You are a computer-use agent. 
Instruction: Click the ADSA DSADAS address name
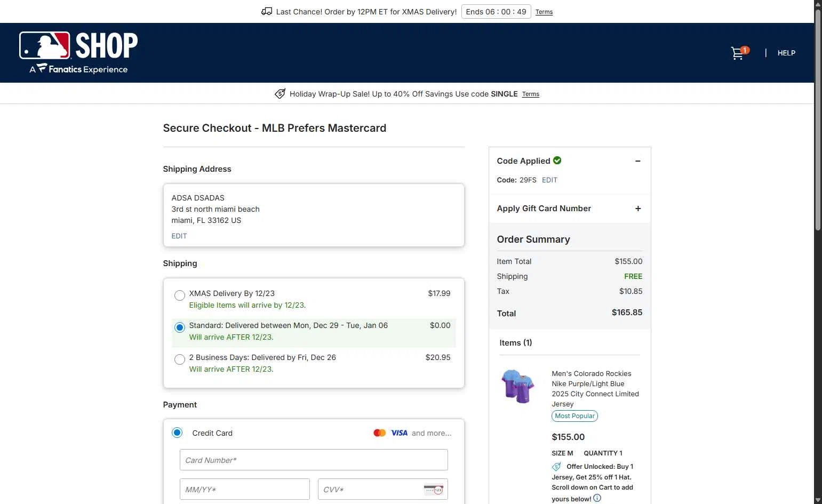[198, 198]
